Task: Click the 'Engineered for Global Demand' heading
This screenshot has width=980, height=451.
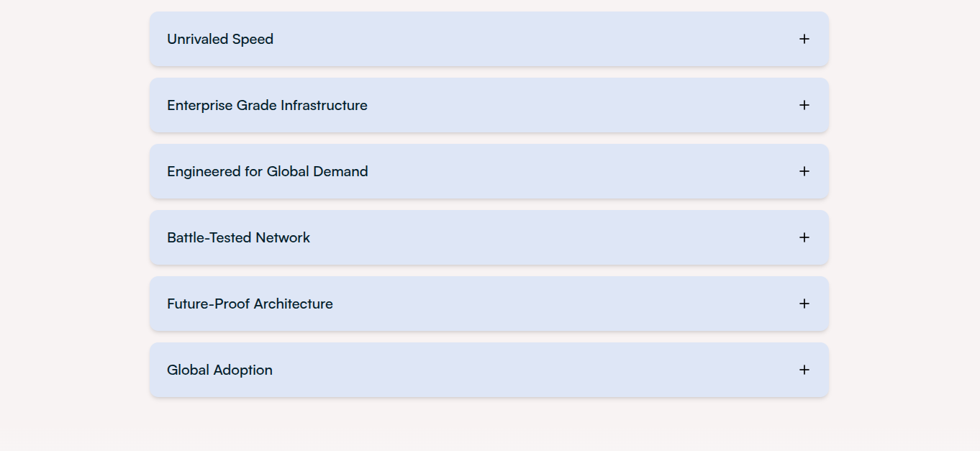Action: pos(267,171)
